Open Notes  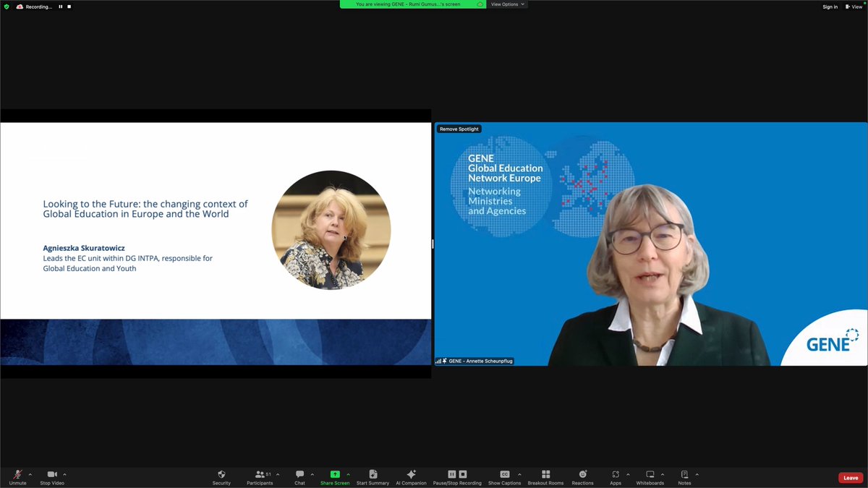[x=684, y=477]
